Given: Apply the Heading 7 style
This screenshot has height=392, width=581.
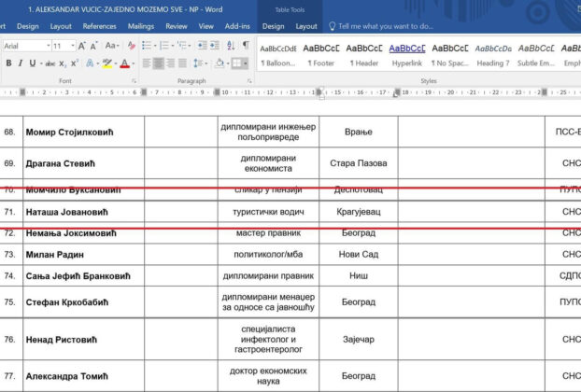Looking at the screenshot, I should (x=491, y=53).
